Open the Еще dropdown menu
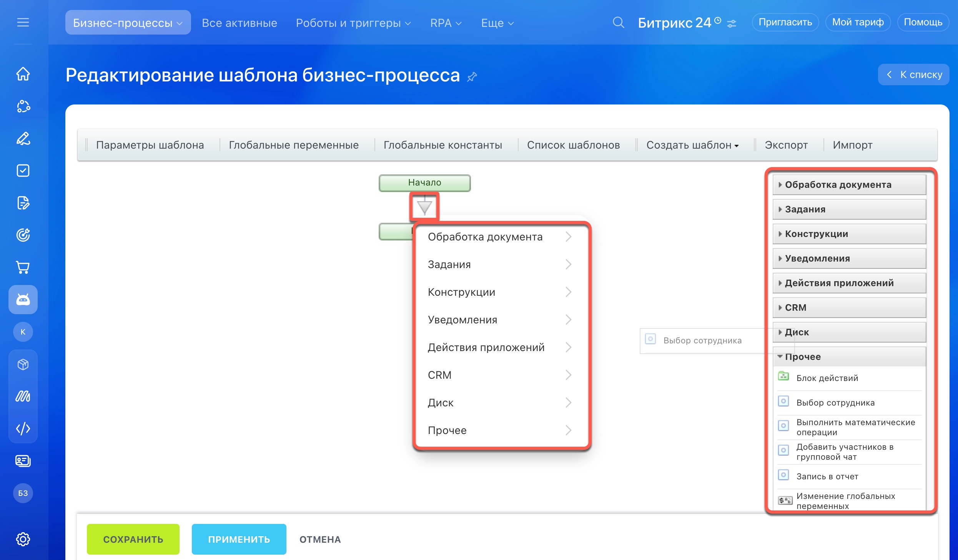This screenshot has height=560, width=958. 497,23
